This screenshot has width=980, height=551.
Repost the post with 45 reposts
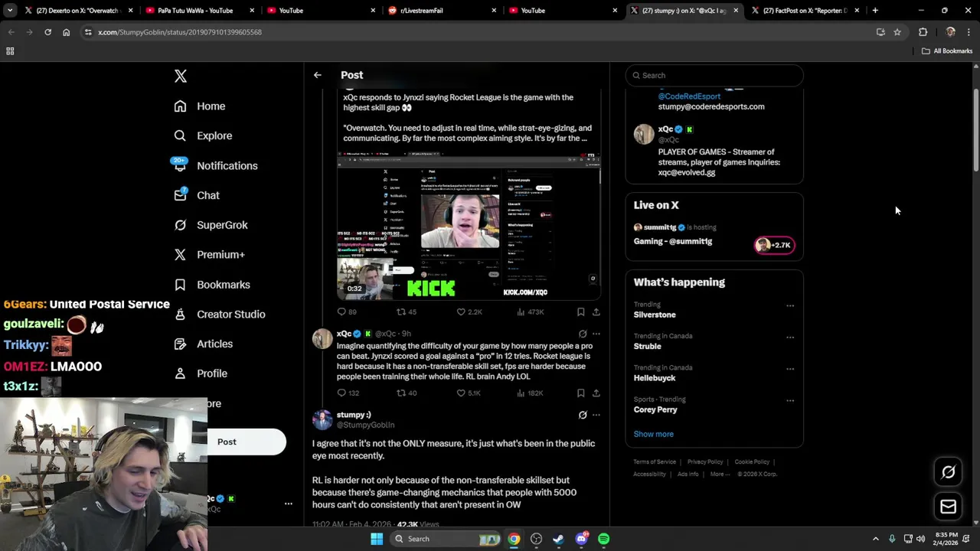[x=407, y=312]
